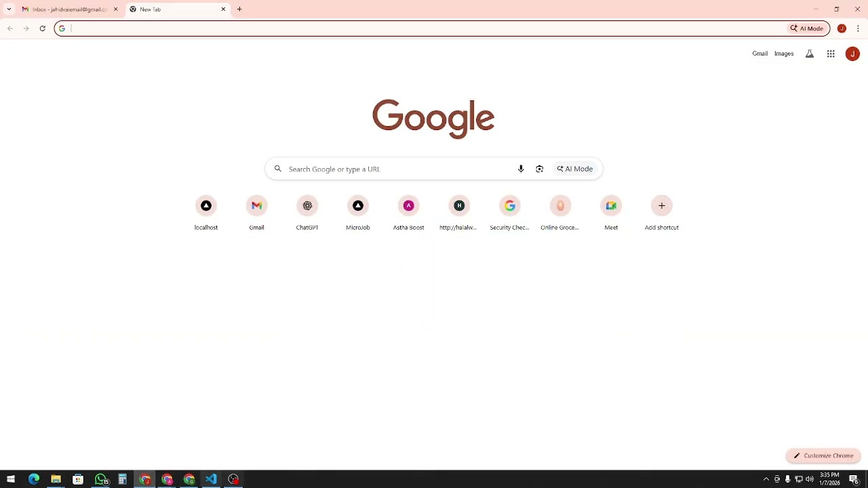Switch to the Gmail Inbox tab
Image resolution: width=868 pixels, height=488 pixels.
[70, 9]
